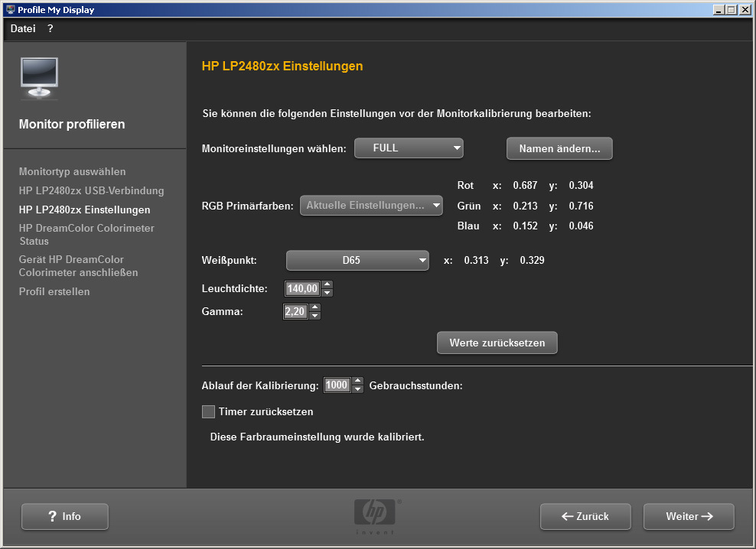756x549 pixels.
Task: Increase Gamma with the up arrow
Action: pyautogui.click(x=314, y=307)
